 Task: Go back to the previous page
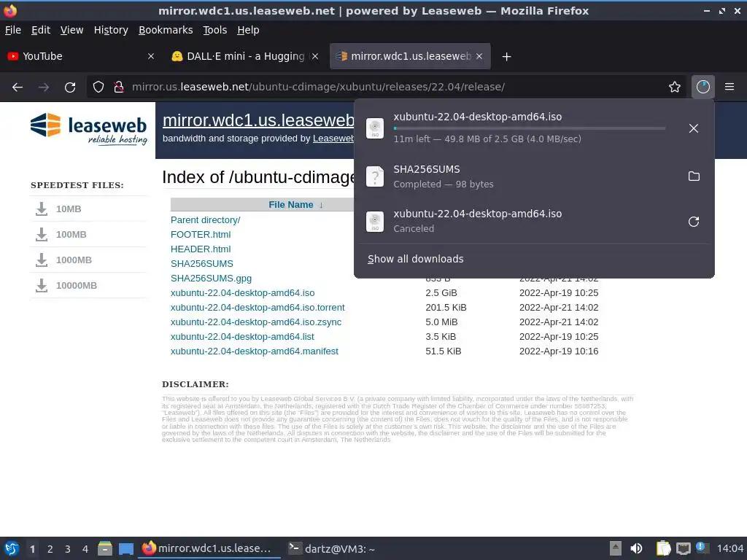[18, 87]
